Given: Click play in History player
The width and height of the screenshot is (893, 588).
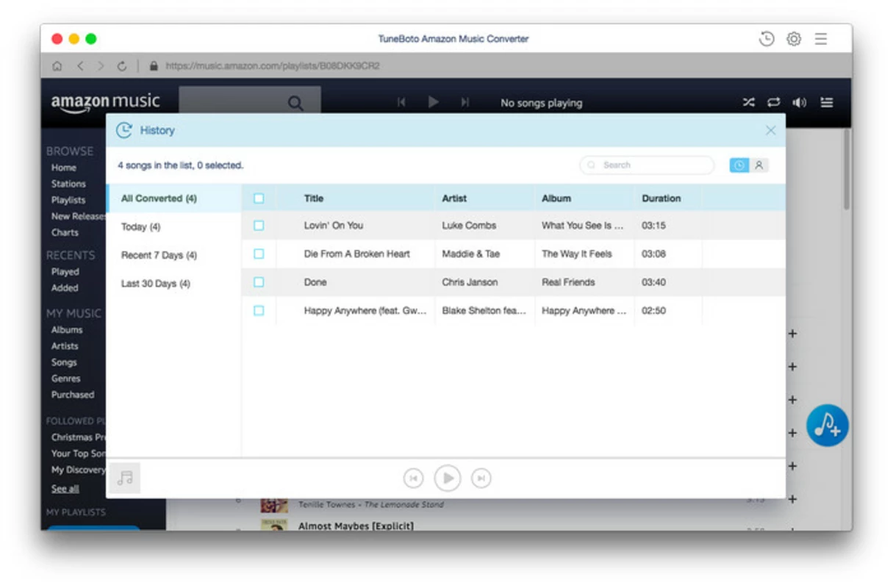Looking at the screenshot, I should click(448, 478).
